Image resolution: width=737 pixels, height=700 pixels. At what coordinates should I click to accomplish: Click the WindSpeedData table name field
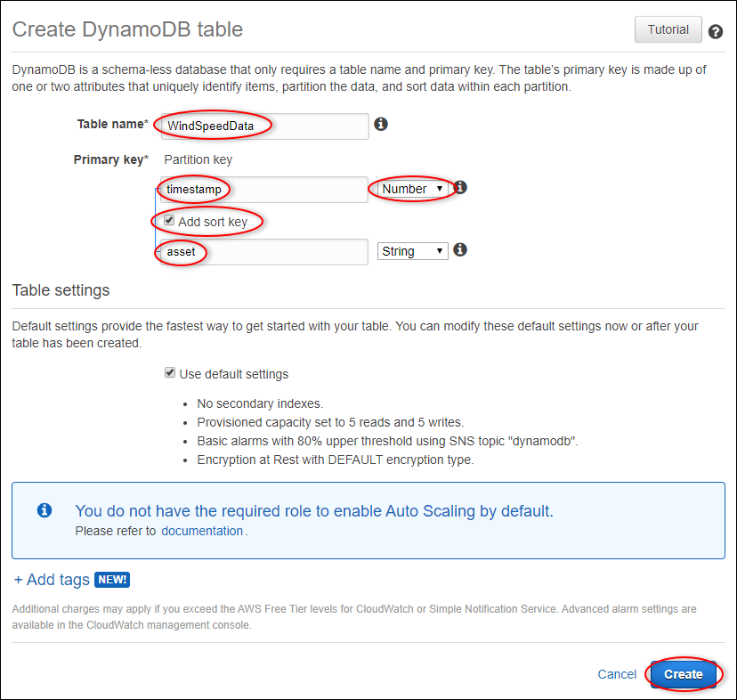point(263,126)
